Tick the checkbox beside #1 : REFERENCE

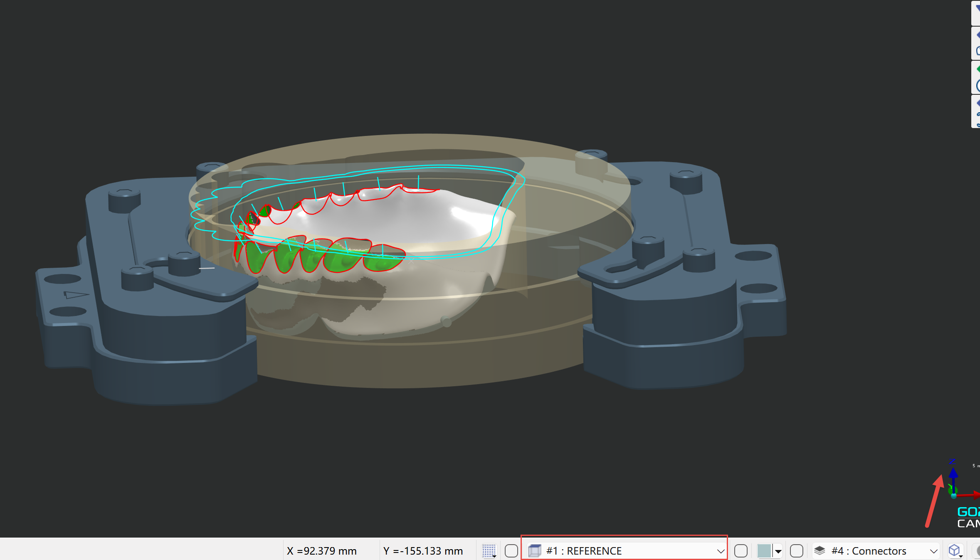click(511, 551)
